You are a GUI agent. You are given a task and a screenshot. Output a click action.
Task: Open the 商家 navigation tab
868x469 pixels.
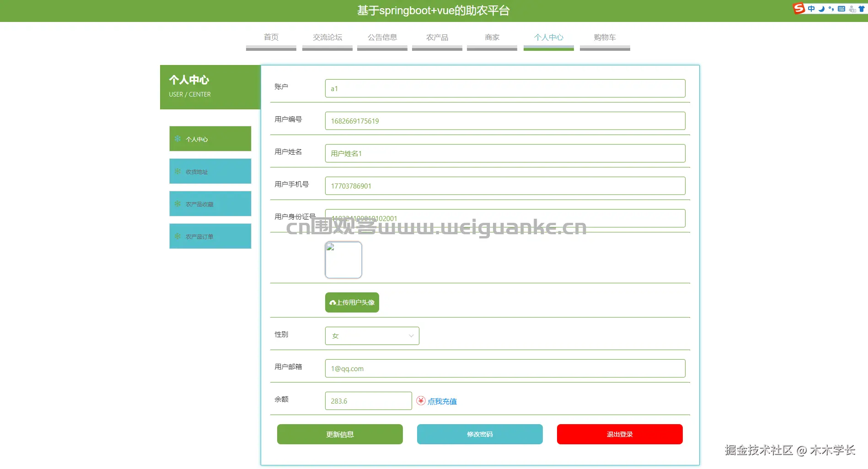[492, 38]
